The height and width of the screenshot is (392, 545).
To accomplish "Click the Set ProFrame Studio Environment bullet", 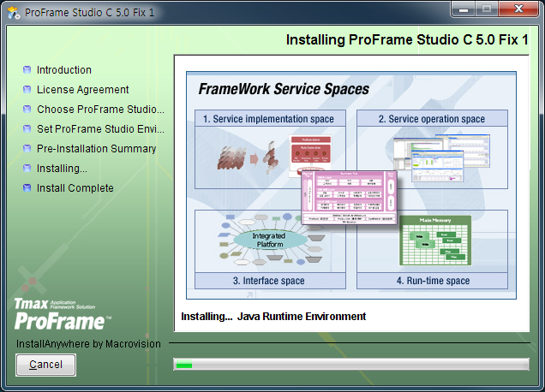I will [27, 129].
